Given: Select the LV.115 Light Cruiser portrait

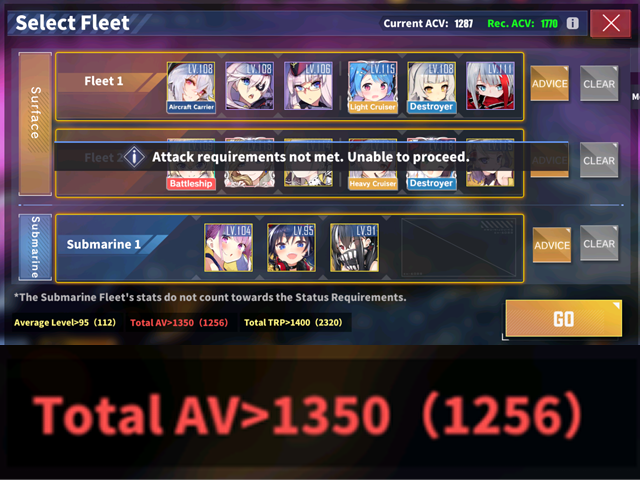Looking at the screenshot, I should tap(373, 87).
